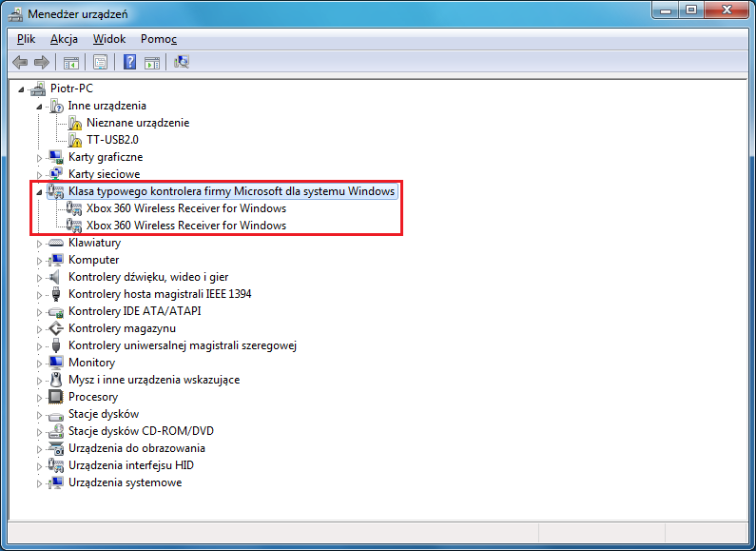Click the scan for hardware changes icon

tap(182, 62)
